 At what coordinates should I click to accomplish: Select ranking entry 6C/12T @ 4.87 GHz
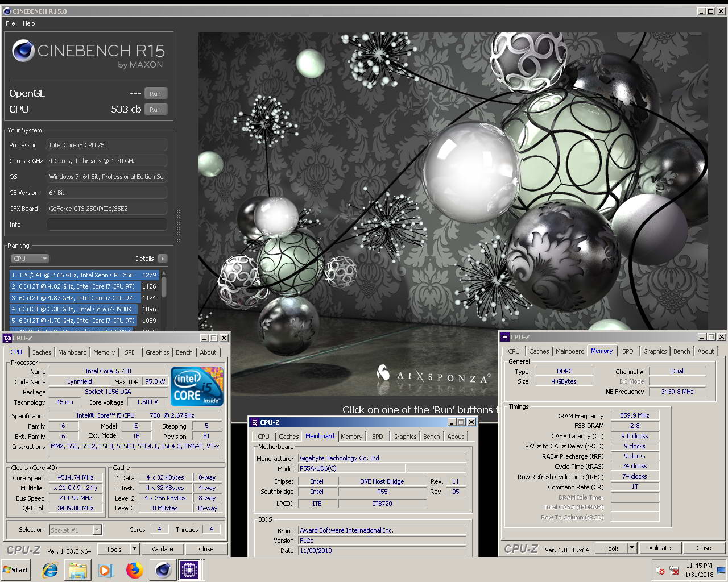point(84,298)
